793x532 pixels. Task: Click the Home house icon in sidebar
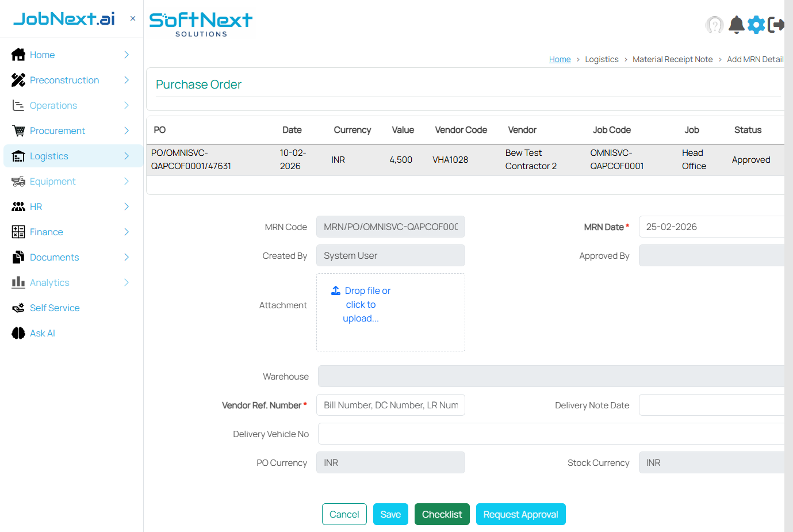coord(18,55)
